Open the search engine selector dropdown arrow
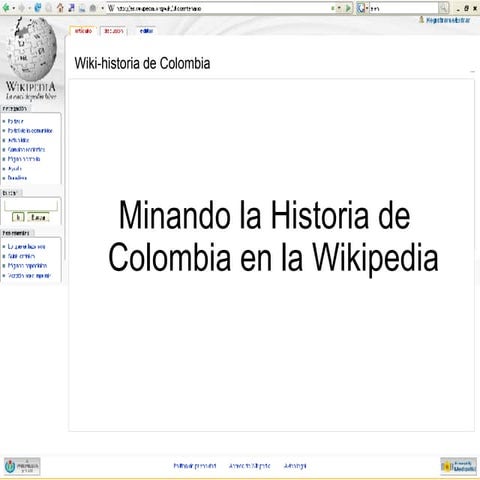This screenshot has width=480, height=480. click(x=367, y=8)
